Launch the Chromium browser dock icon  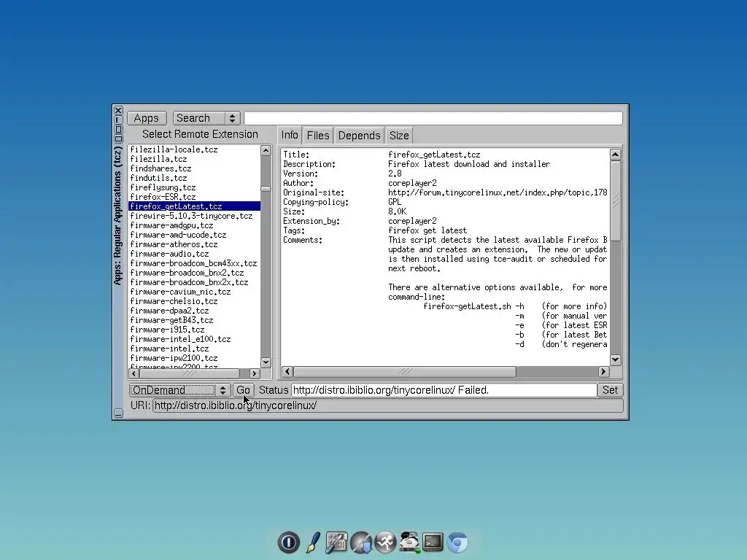457,542
